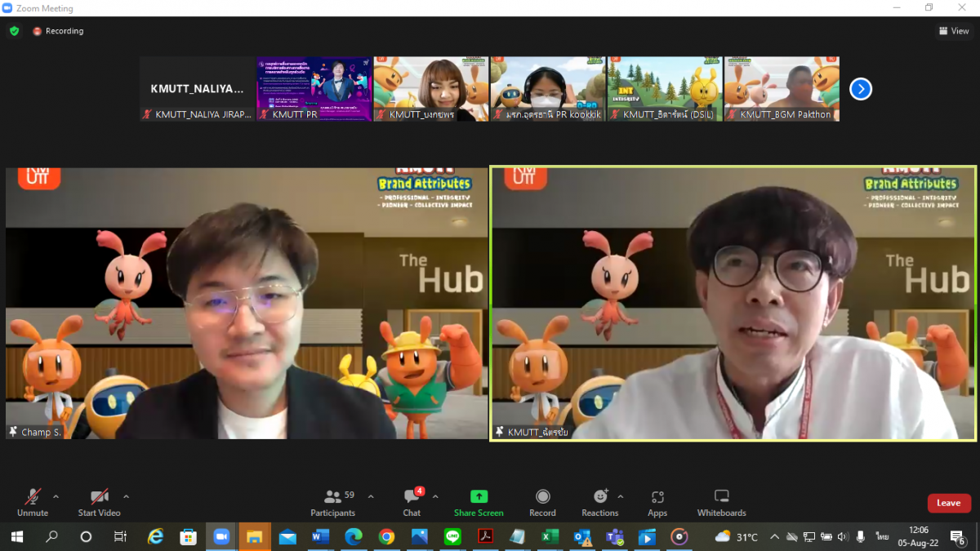Select the KMUTT PR participant thumbnail
Viewport: 980px width, 551px height.
(314, 89)
